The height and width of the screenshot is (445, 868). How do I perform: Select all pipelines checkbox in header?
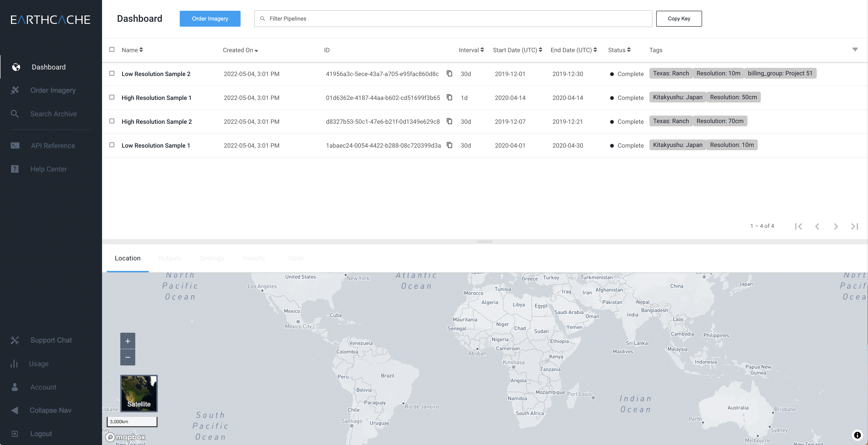pos(112,50)
